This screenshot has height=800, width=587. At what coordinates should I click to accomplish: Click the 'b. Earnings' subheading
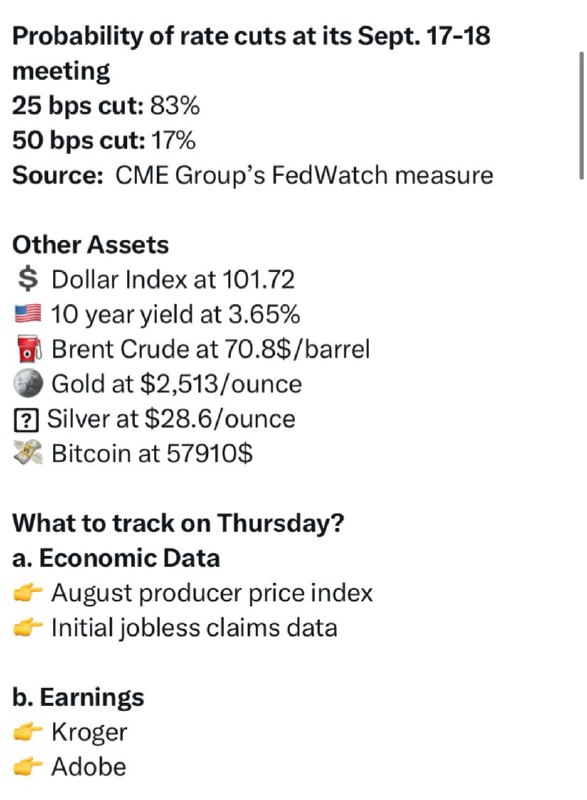coord(79,697)
